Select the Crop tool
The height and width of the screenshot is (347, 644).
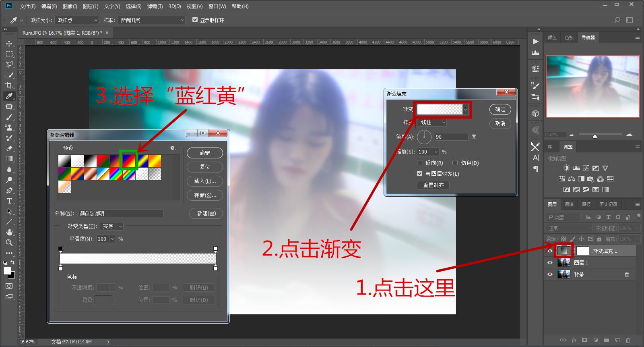9,85
